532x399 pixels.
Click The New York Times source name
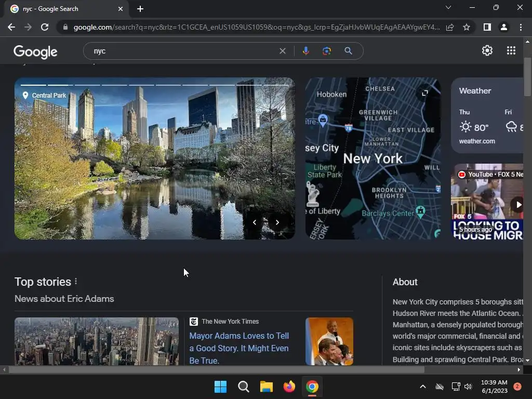230,321
